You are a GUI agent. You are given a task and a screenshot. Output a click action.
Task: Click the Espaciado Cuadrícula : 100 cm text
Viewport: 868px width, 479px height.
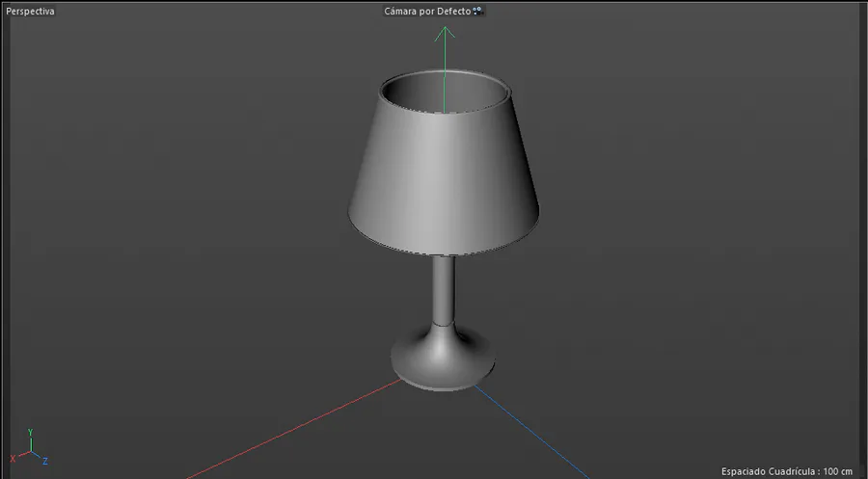[787, 471]
